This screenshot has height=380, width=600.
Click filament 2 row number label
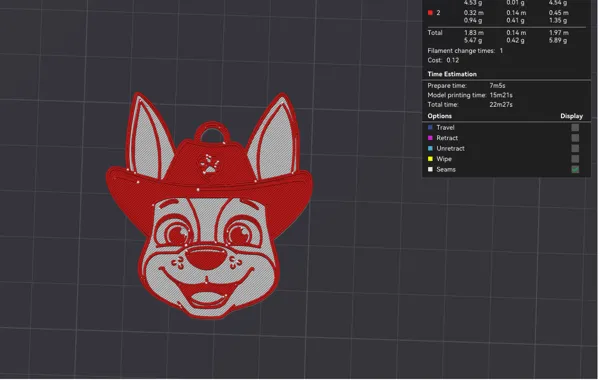(439, 13)
